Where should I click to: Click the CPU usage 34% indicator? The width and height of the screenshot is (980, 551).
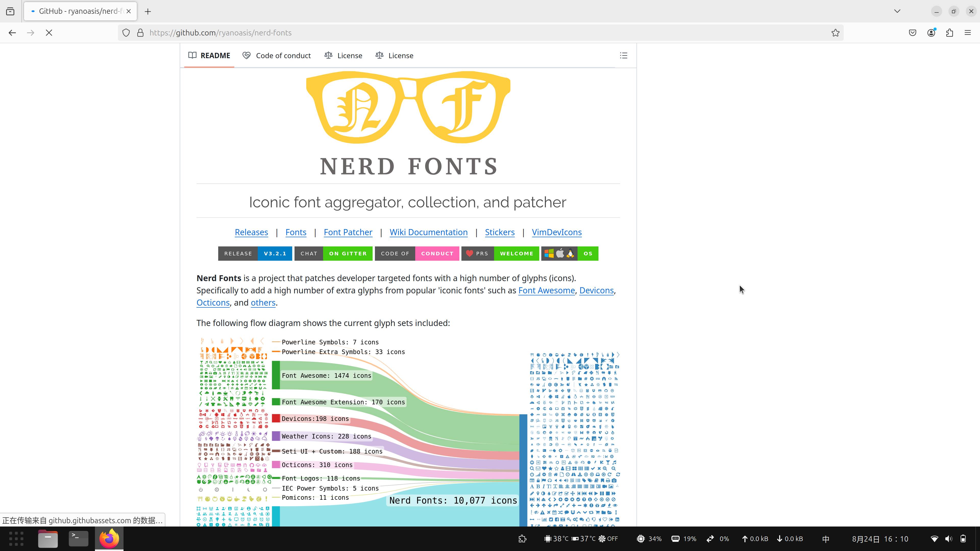(x=650, y=539)
